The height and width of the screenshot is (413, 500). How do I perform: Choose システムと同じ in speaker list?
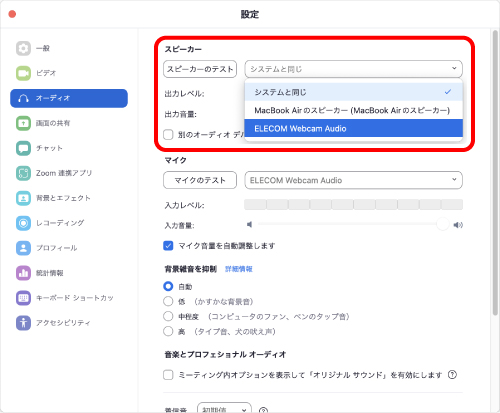(353, 92)
